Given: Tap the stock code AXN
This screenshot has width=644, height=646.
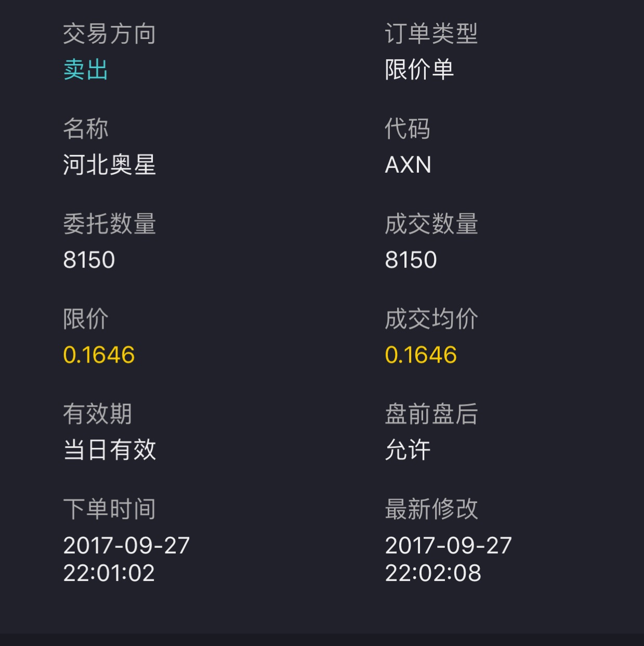Looking at the screenshot, I should click(408, 165).
